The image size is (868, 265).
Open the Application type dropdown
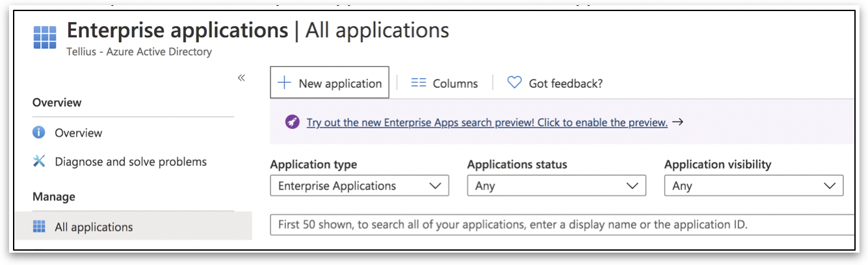point(359,186)
